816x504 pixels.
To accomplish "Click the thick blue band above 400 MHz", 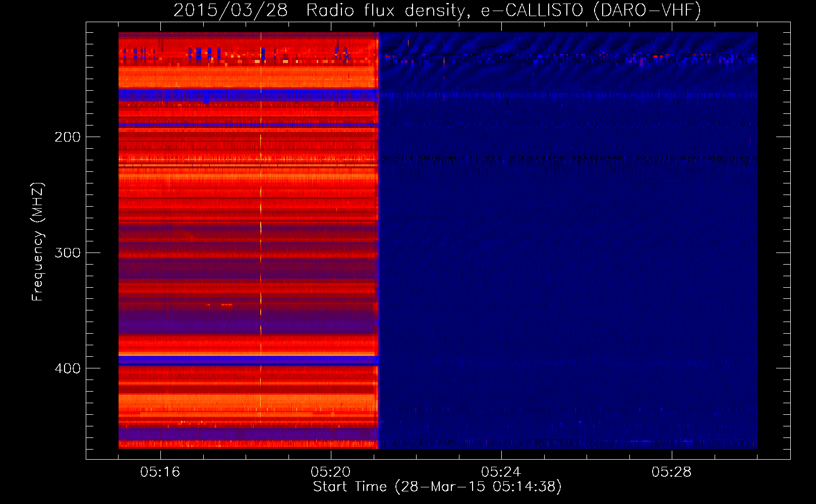I will tap(247, 360).
